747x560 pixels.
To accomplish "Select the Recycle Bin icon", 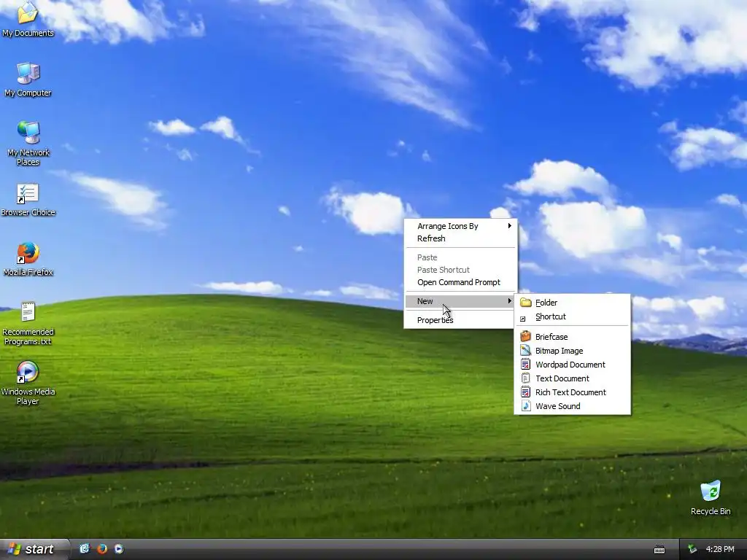I will pos(711,497).
